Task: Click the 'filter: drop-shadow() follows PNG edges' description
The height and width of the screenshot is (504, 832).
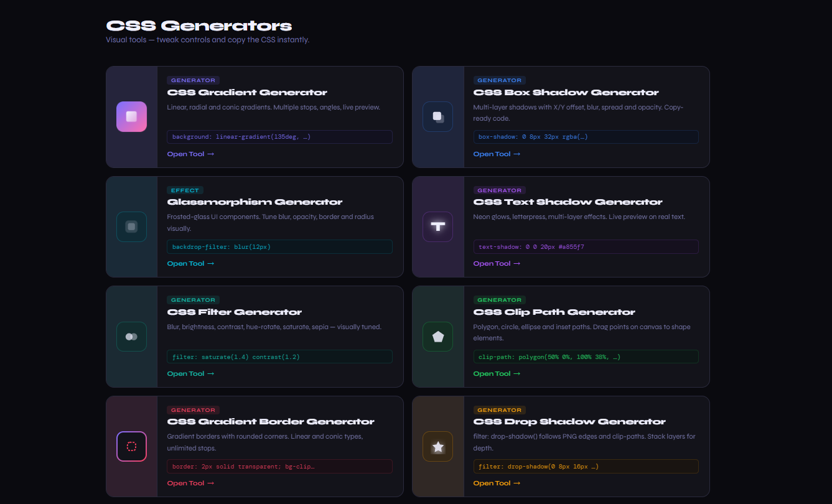Action: click(x=584, y=442)
